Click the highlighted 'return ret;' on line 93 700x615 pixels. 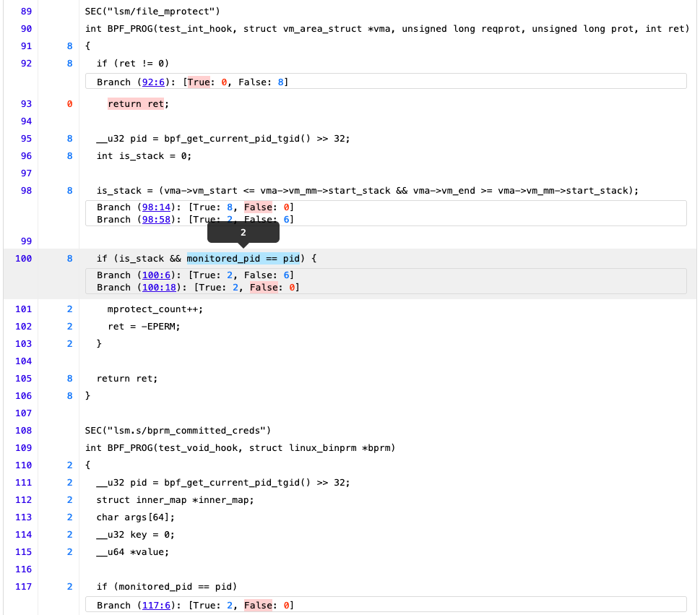(x=139, y=104)
